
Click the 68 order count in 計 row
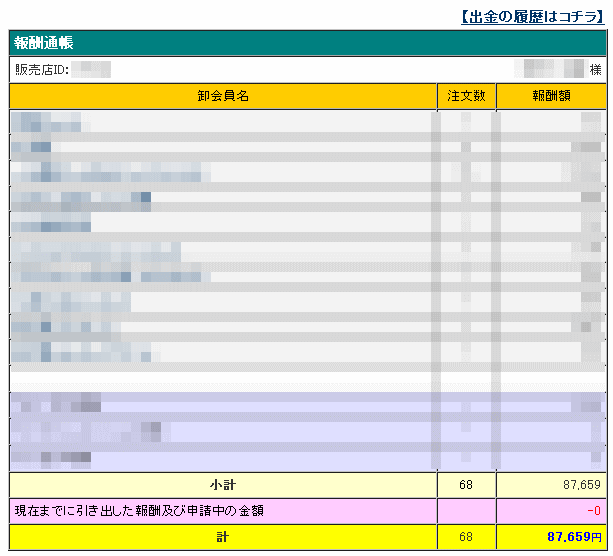click(x=466, y=537)
